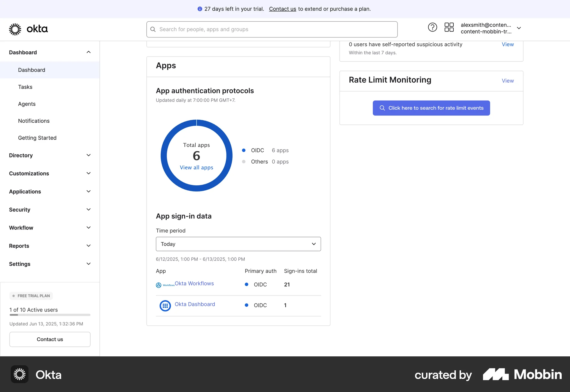Open the View all apps link

click(x=196, y=167)
